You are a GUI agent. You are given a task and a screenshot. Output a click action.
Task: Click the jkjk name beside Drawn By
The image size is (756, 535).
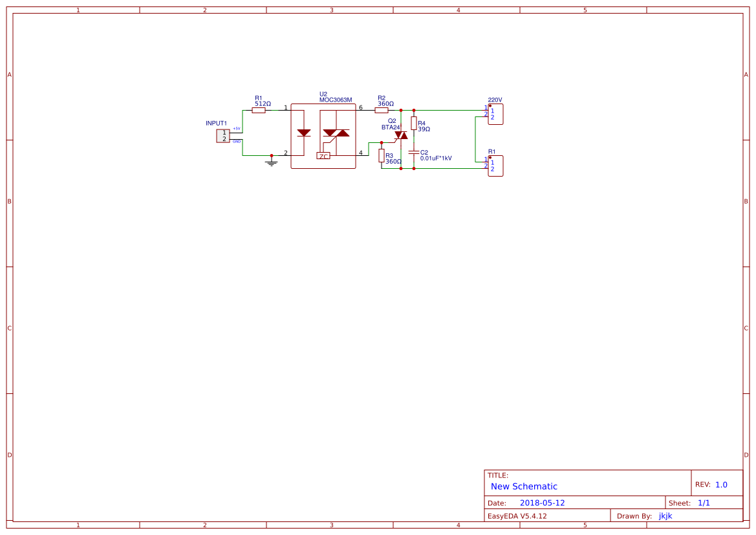click(x=665, y=515)
